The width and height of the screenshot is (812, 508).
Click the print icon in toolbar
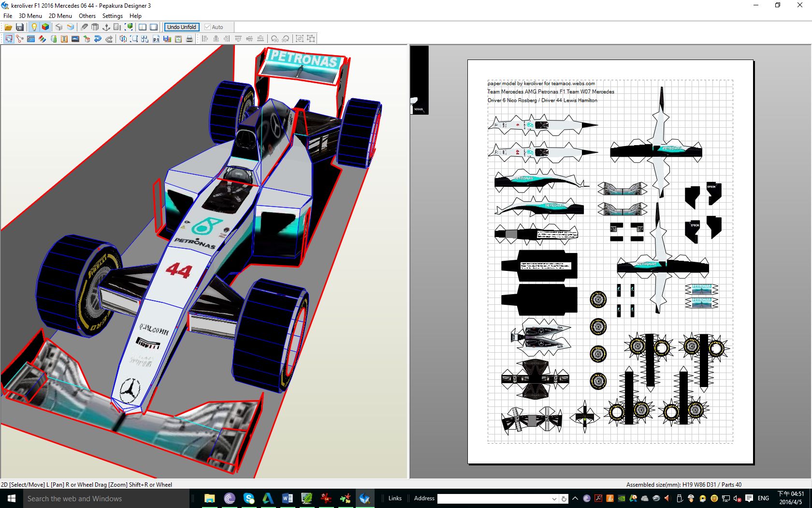[x=189, y=39]
